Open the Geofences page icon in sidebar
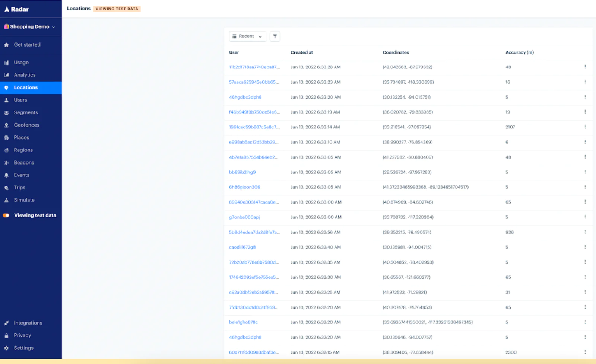Viewport: 596px width, 364px height. coord(6,125)
